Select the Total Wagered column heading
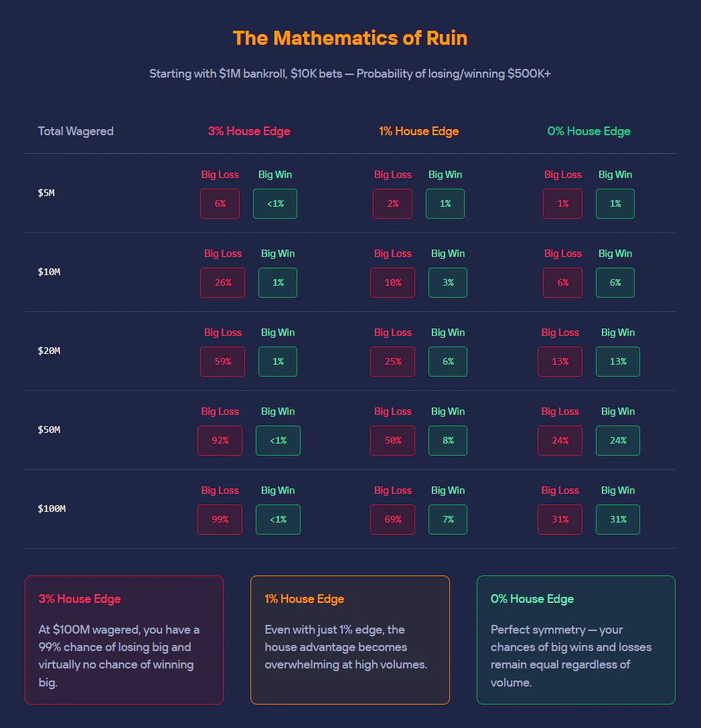Screen dimensions: 701x728 76,131
